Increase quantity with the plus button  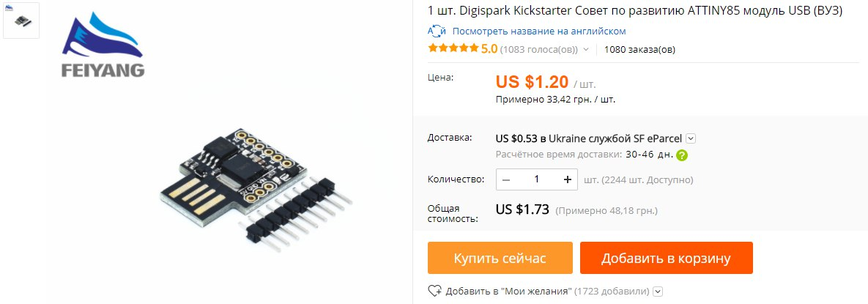(567, 179)
